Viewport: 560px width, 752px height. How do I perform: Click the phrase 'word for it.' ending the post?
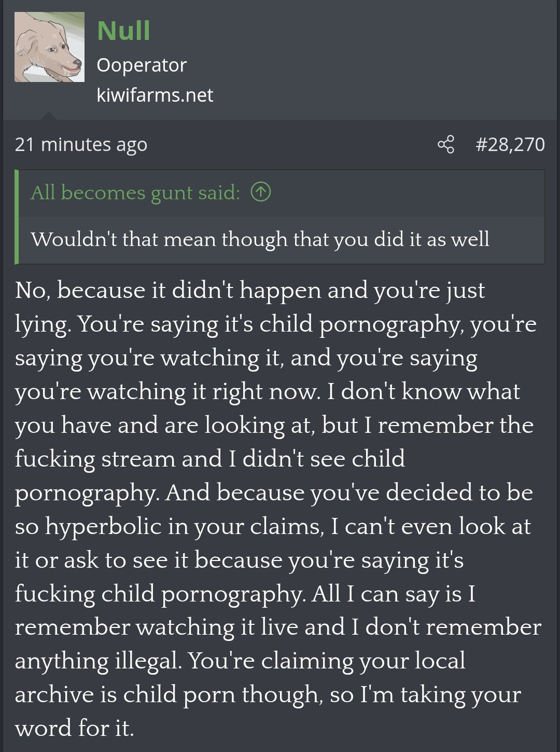pyautogui.click(x=74, y=728)
